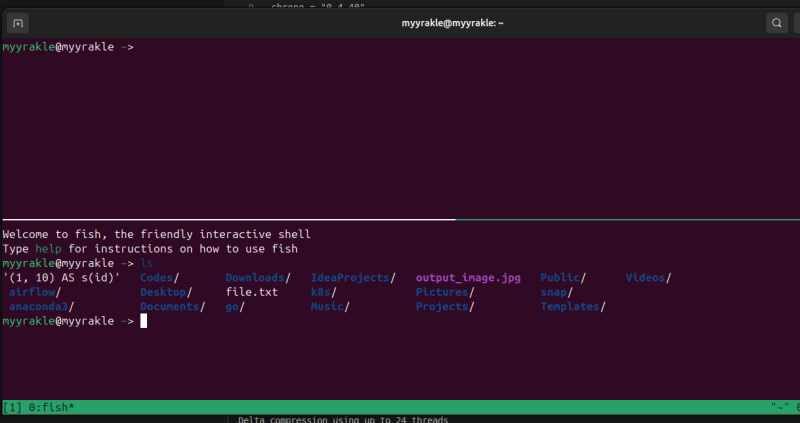Select the Downloads/ directory name
Viewport: 800px width, 423px height.
tap(257, 277)
